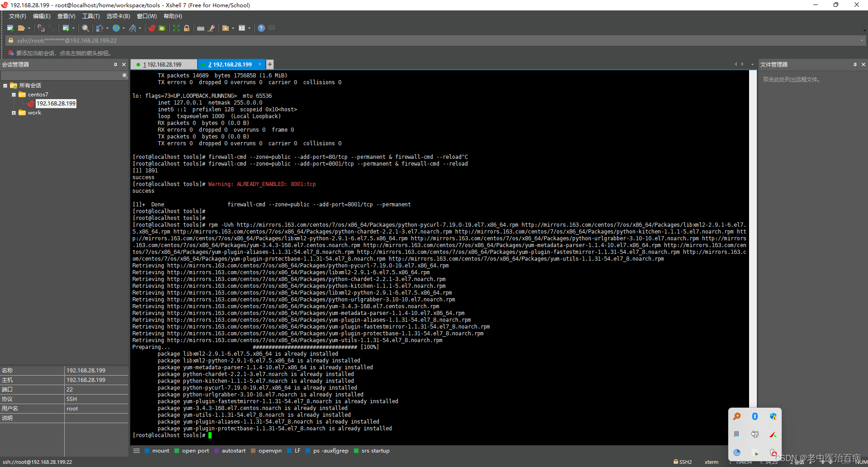Click + to open a new tab
This screenshot has height=467, width=868.
point(269,64)
